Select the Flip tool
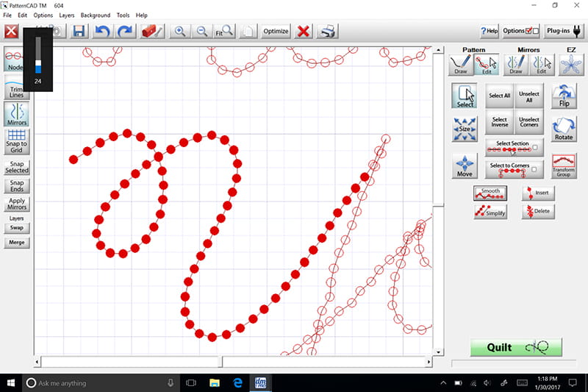This screenshot has width=588, height=392. [564, 96]
